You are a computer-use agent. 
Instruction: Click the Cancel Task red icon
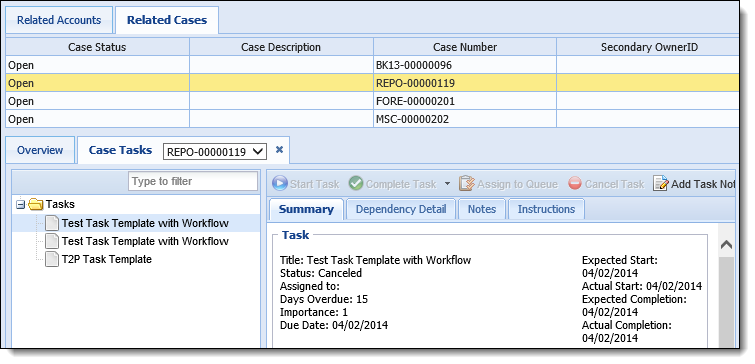tap(575, 184)
